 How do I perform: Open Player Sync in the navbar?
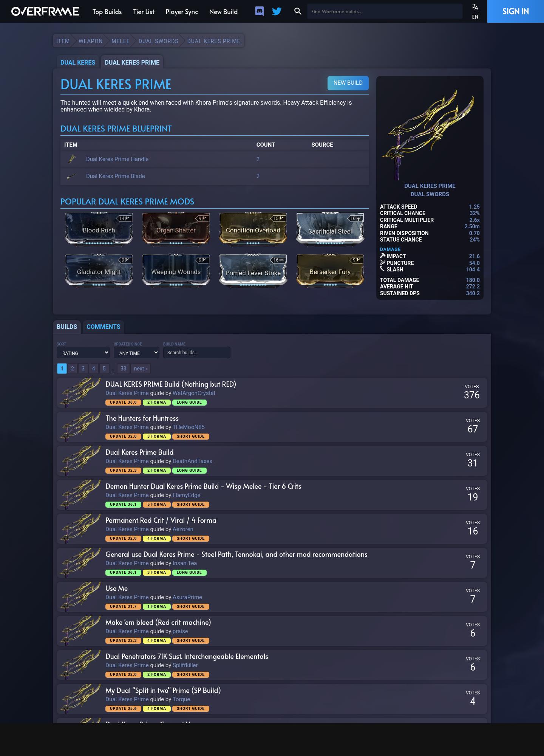(x=182, y=12)
